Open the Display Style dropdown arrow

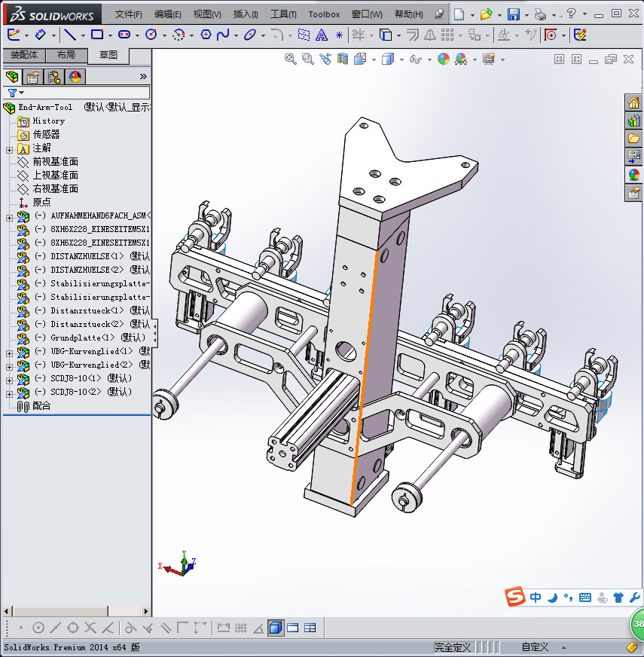pyautogui.click(x=401, y=60)
